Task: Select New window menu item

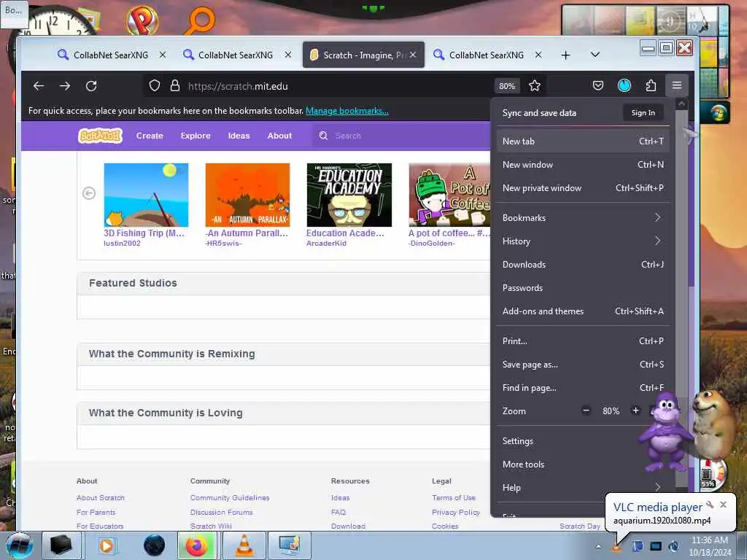Action: 583,165
